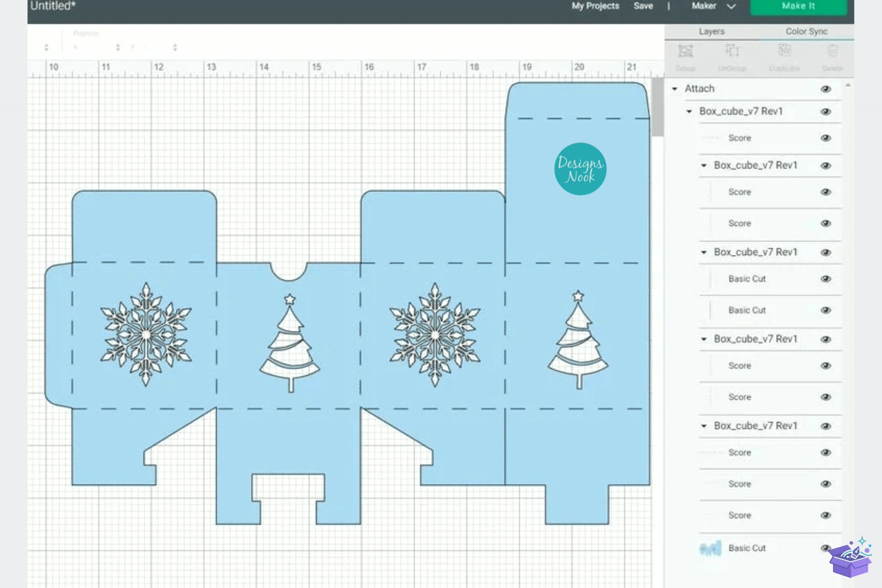
Task: Click the UnGroup icon in Layers panel
Action: click(x=732, y=51)
